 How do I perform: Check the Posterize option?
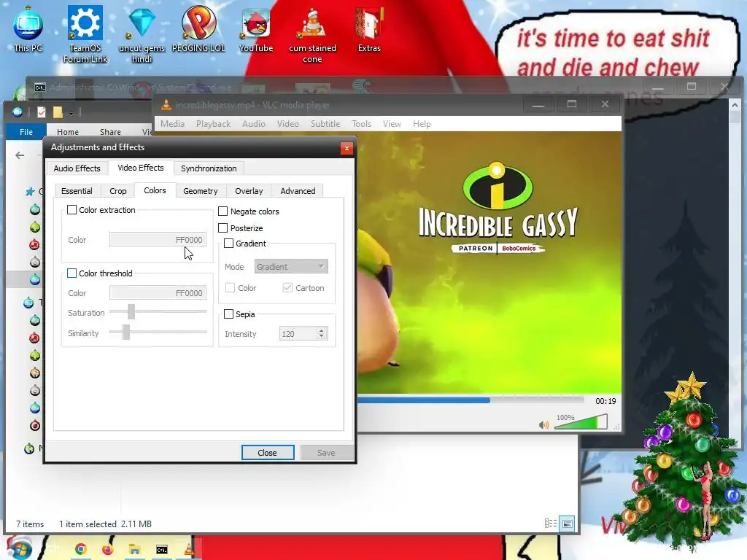[x=223, y=227]
